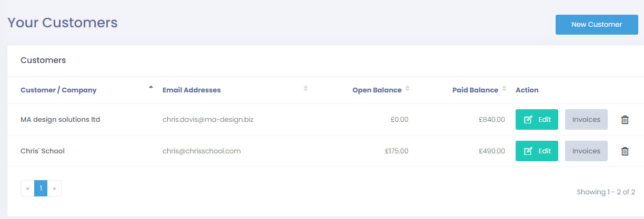This screenshot has width=644, height=219.
Task: Click the Action column header
Action: (x=527, y=90)
